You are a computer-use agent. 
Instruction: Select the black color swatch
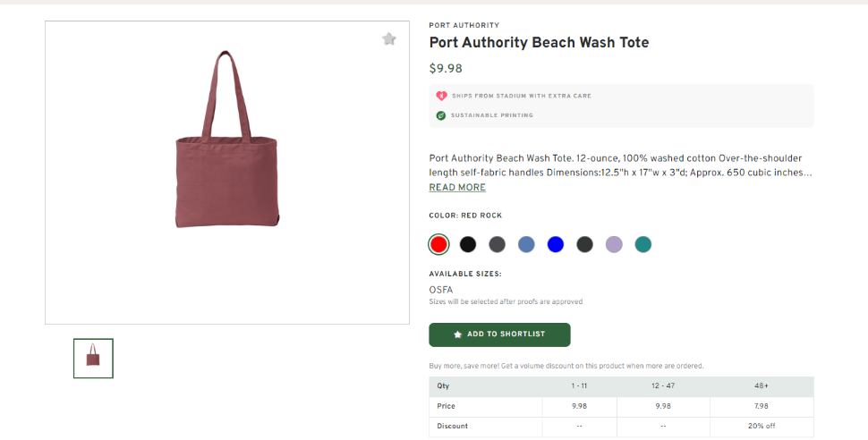(x=468, y=244)
